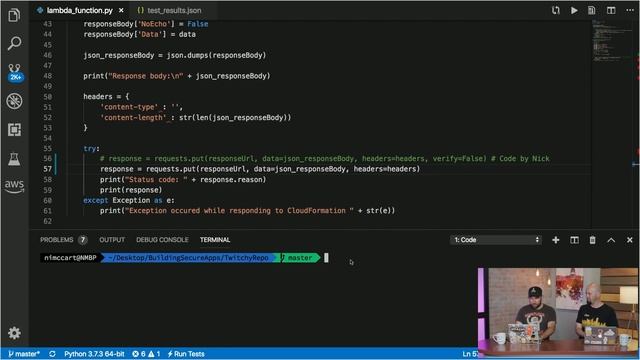The width and height of the screenshot is (640, 360).
Task: Close the lambda_function.py tab
Action: 121,10
